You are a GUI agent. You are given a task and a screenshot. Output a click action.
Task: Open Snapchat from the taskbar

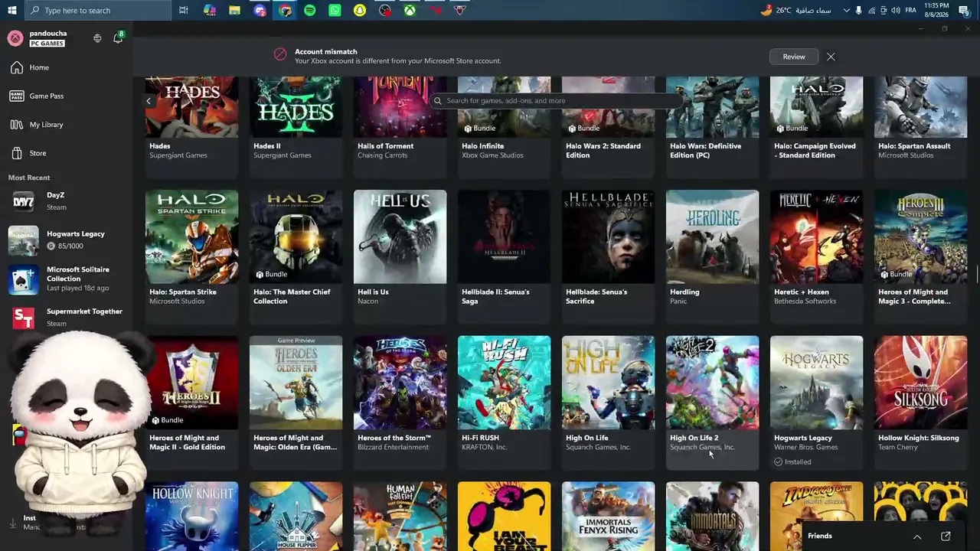pos(360,10)
